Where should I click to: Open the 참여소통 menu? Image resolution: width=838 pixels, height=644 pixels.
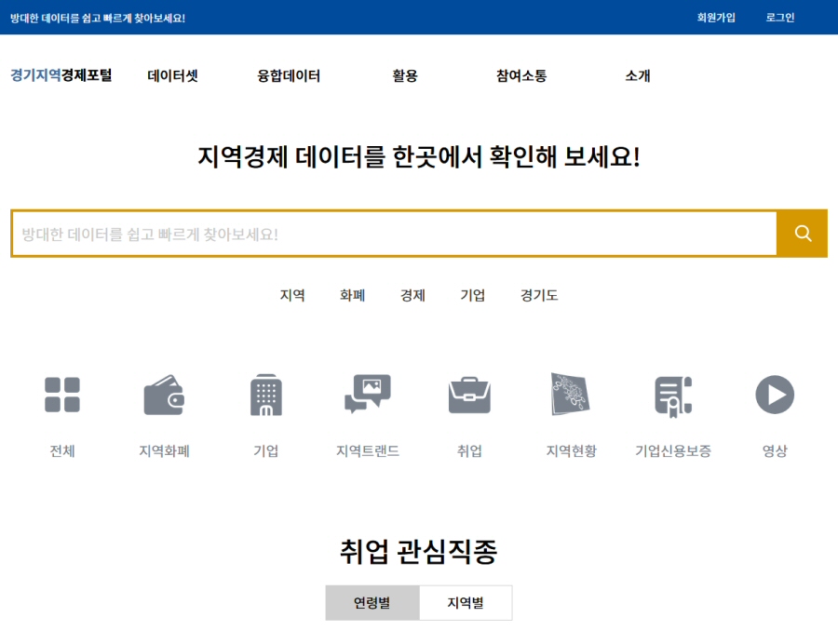pos(521,75)
